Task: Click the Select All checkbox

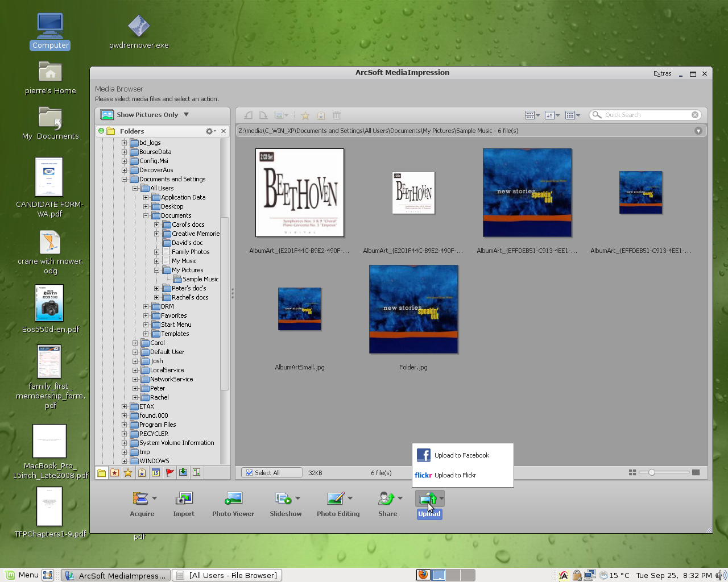Action: (250, 472)
